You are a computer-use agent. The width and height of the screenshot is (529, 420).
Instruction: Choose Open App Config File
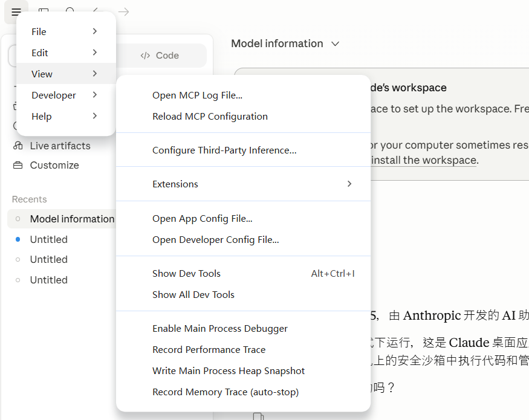(x=243, y=219)
